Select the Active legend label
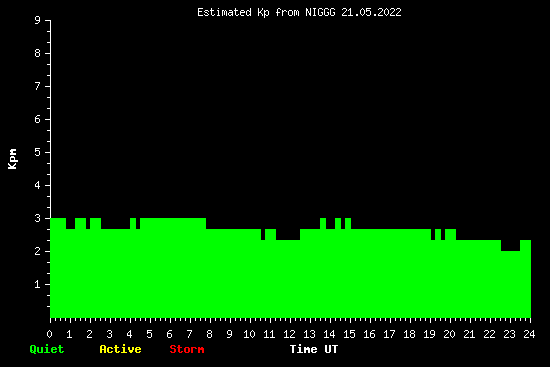This screenshot has height=367, width=550. [x=120, y=349]
